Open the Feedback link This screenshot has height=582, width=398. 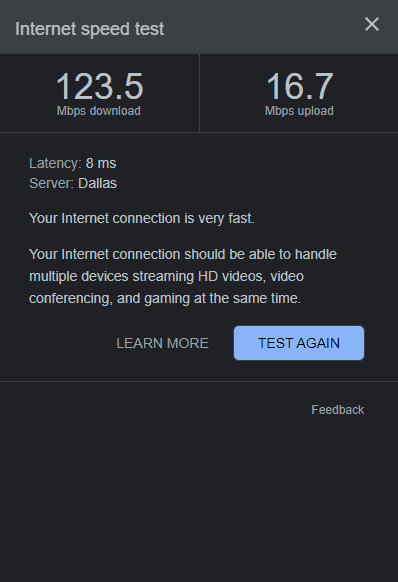tap(337, 410)
